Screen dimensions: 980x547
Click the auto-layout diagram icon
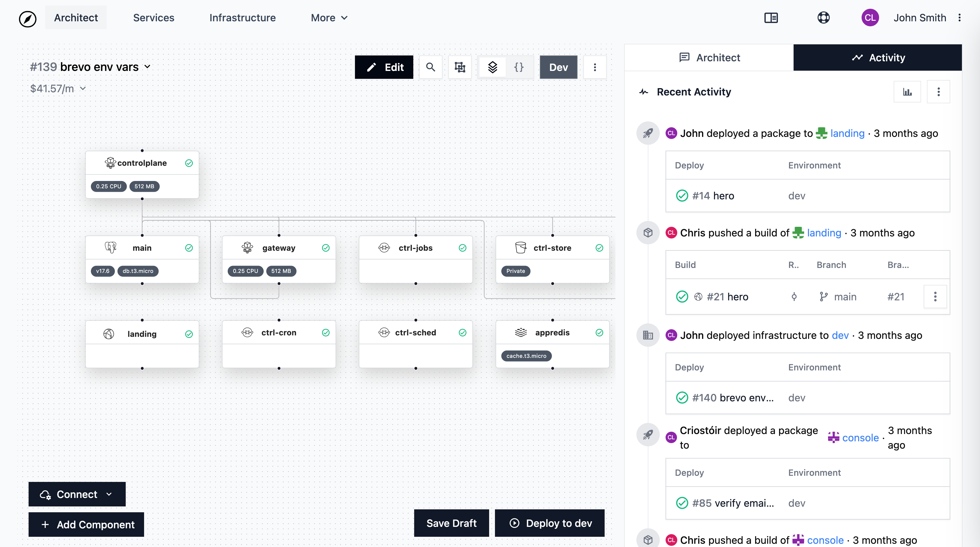click(x=460, y=67)
